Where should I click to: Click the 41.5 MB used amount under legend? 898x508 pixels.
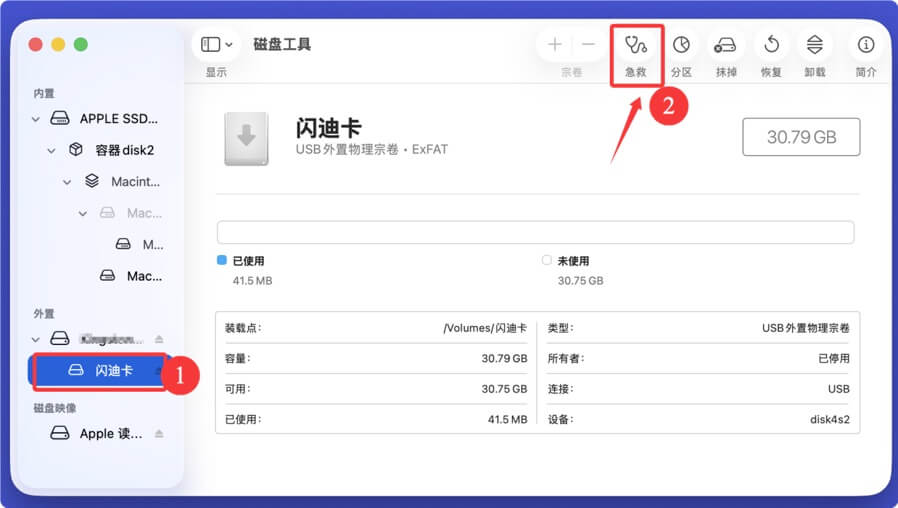coord(253,281)
